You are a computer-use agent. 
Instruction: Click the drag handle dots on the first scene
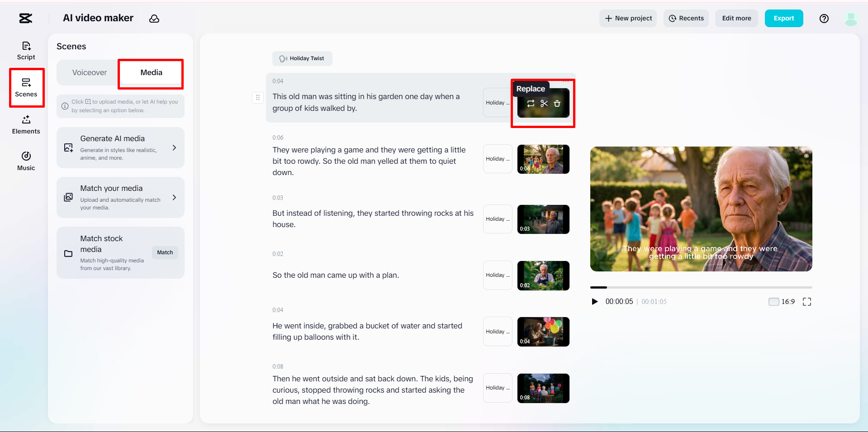[258, 97]
